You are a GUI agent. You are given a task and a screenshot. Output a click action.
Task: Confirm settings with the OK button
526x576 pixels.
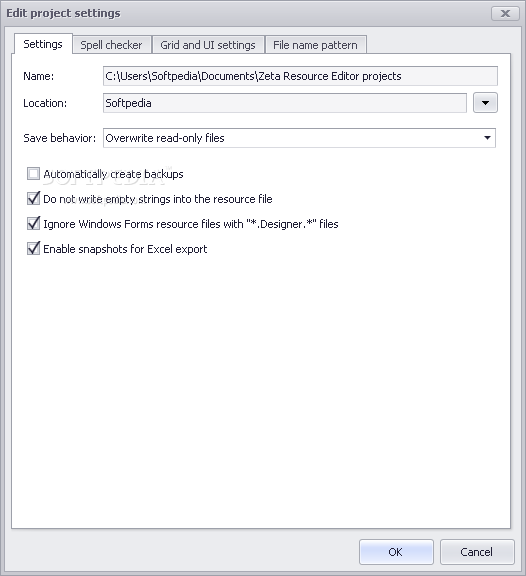(396, 552)
